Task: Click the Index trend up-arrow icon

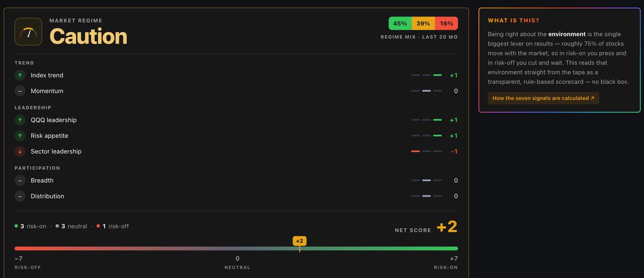Action: [20, 75]
